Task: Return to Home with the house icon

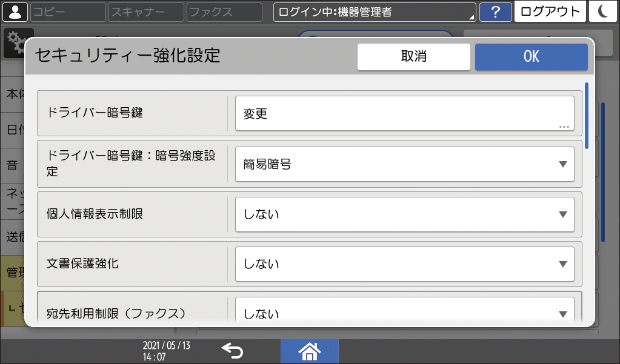Action: [309, 350]
